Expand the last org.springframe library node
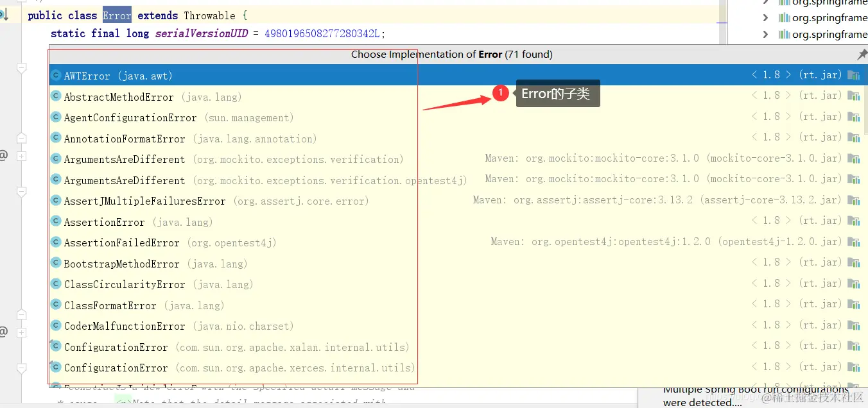868x408 pixels. click(765, 34)
